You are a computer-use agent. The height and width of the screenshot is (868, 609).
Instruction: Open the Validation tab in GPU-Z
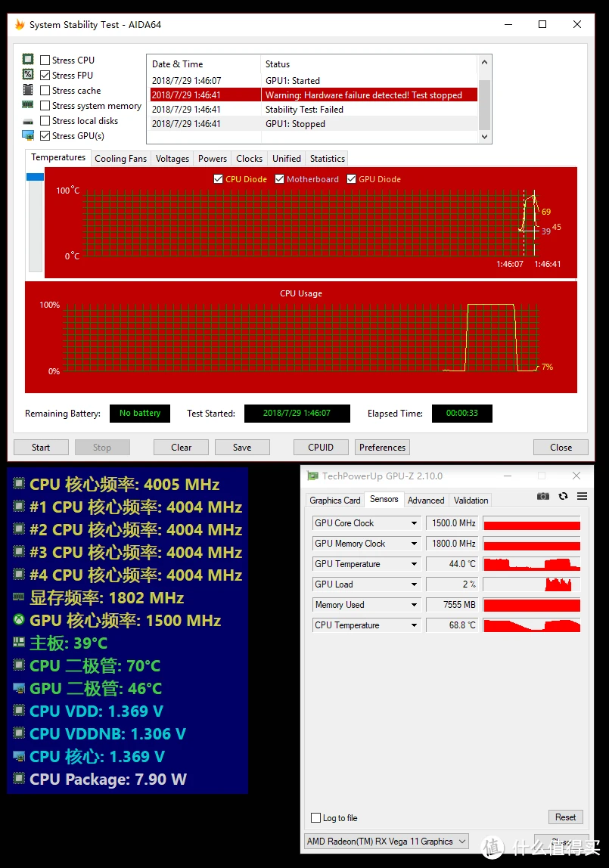(x=471, y=501)
